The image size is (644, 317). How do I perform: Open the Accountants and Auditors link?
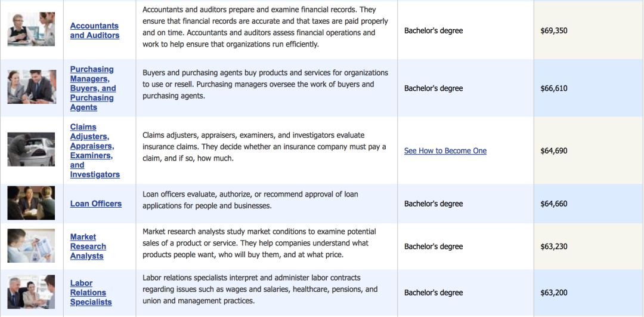click(94, 30)
